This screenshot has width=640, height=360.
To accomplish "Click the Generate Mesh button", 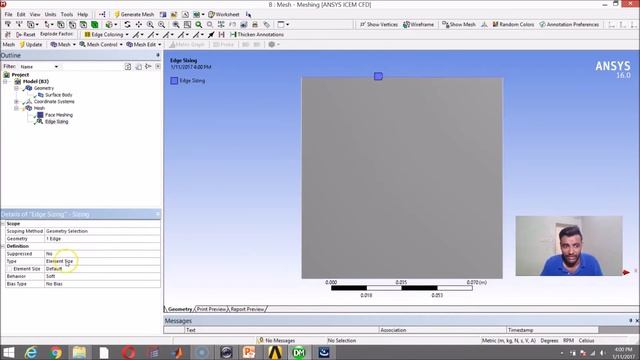I will coord(134,14).
